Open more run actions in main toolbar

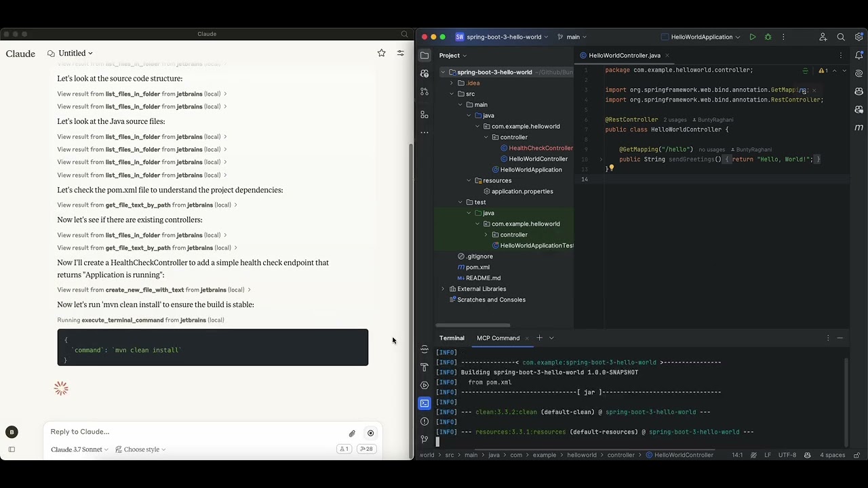pos(783,37)
